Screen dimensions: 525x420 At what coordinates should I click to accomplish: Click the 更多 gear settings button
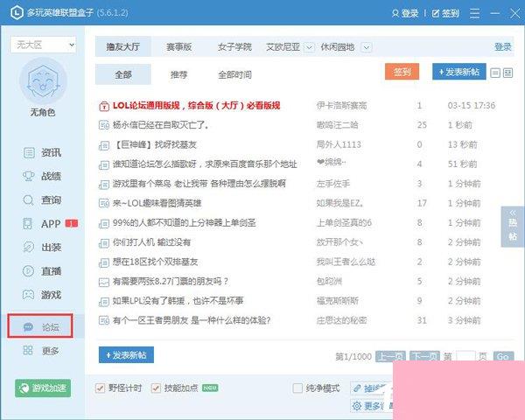[x=371, y=406]
